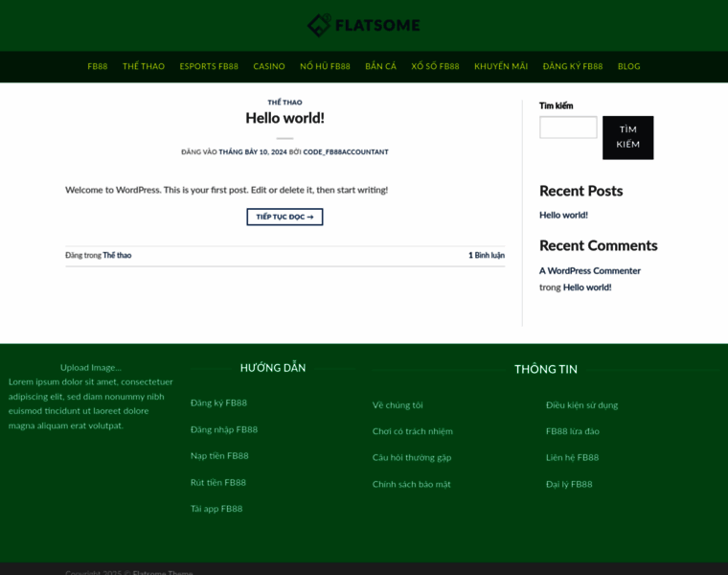
Task: Open author CODE_FB88ACCOUNTANT link
Action: tap(346, 151)
